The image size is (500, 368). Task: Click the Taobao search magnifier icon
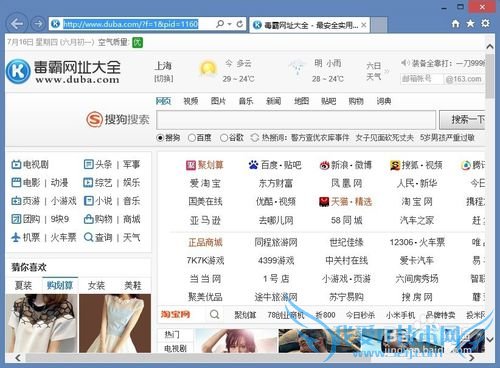[214, 314]
